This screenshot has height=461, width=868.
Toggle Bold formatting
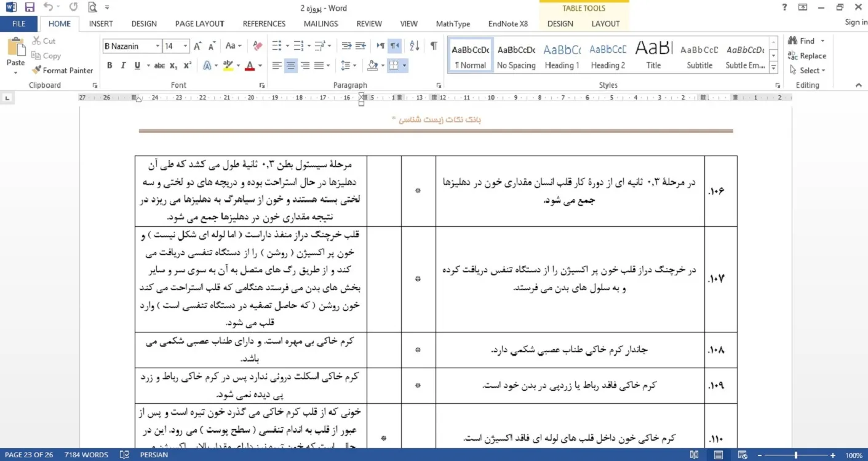[x=109, y=66]
